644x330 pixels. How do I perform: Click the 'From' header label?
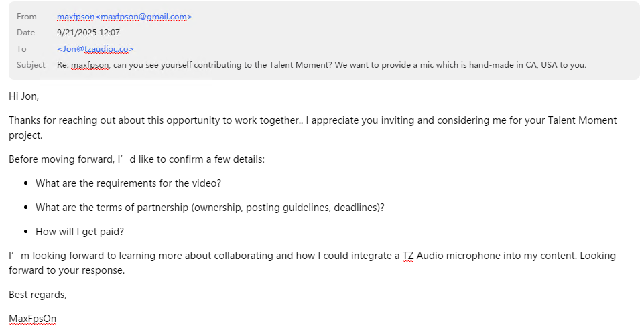pos(27,17)
